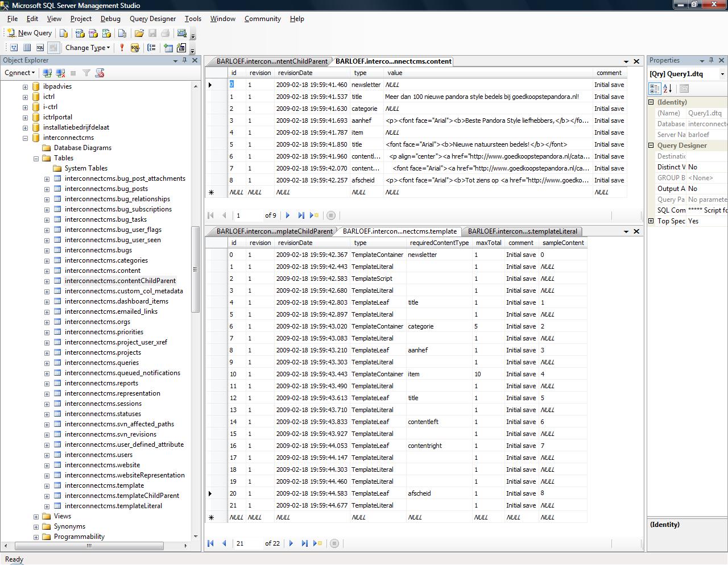
Task: Click the Verify SQL Syntax icon
Action: (x=135, y=48)
